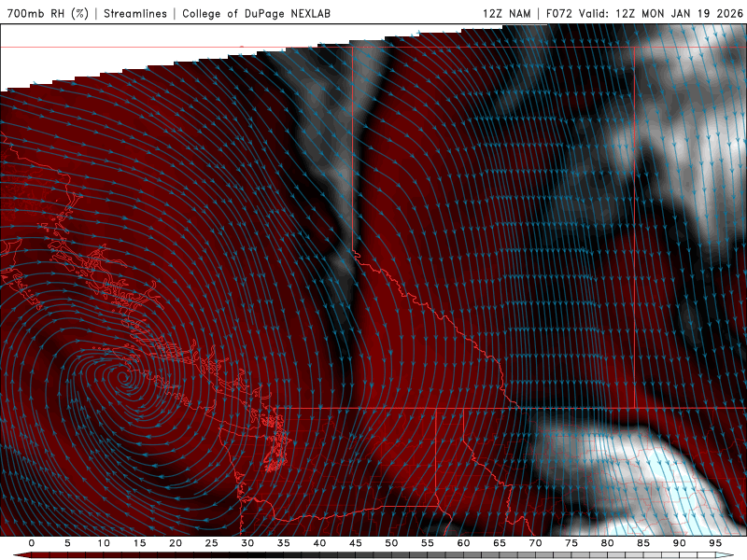Click "Valid: 12Z MON JAN 19 2026" text
Viewport: 747px width, 560px height.
pyautogui.click(x=661, y=13)
